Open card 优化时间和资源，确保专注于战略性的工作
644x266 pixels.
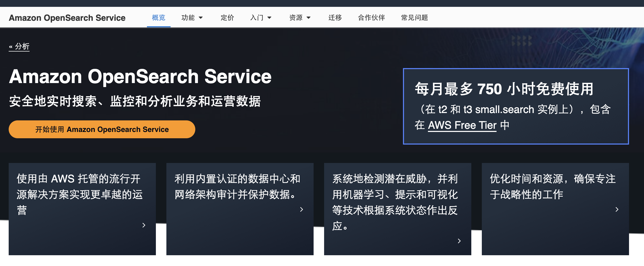[x=555, y=209]
